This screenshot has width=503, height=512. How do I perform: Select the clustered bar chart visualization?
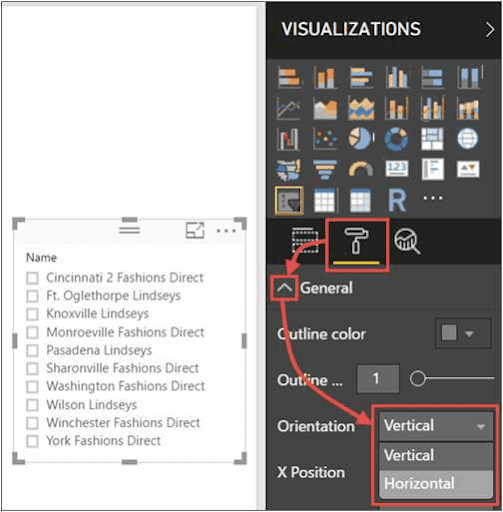[x=361, y=77]
